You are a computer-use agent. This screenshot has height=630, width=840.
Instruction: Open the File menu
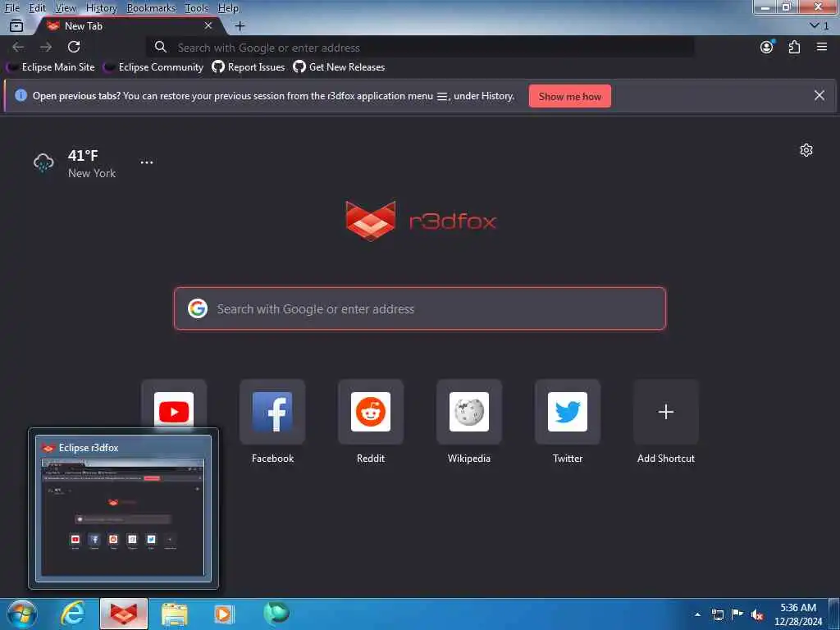click(x=11, y=8)
